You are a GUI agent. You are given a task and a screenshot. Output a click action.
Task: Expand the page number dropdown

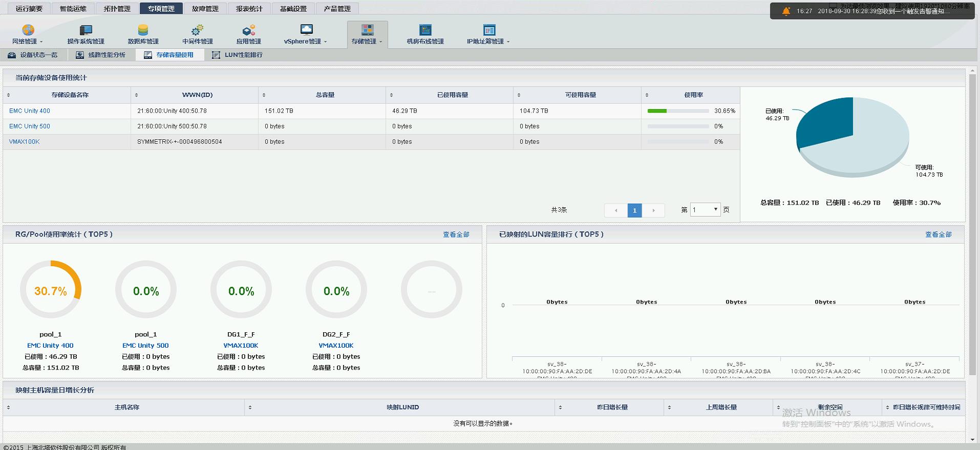tap(715, 210)
